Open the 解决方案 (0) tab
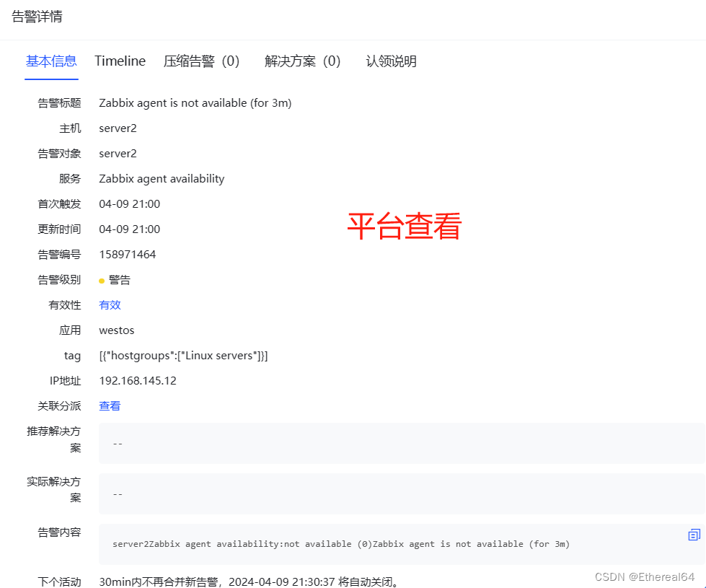The image size is (706, 588). (303, 61)
